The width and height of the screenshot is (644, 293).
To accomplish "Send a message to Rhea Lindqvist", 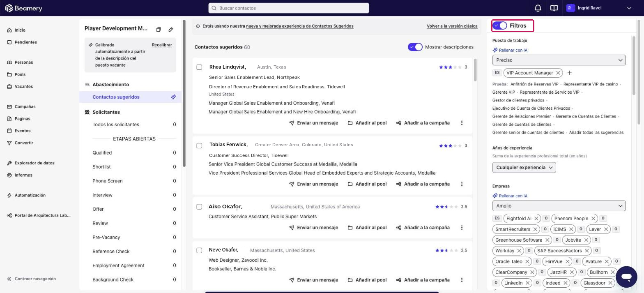I will (x=313, y=123).
